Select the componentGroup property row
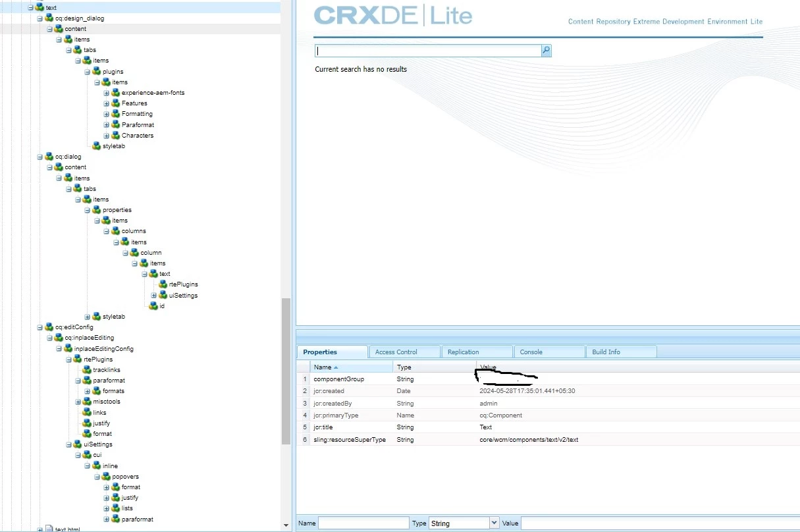The height and width of the screenshot is (532, 800). click(548, 379)
